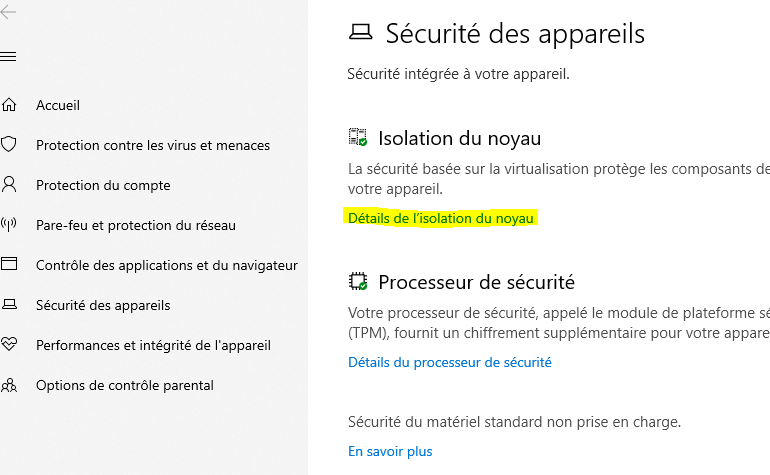
Task: Click the parental control family icon
Action: pos(10,385)
